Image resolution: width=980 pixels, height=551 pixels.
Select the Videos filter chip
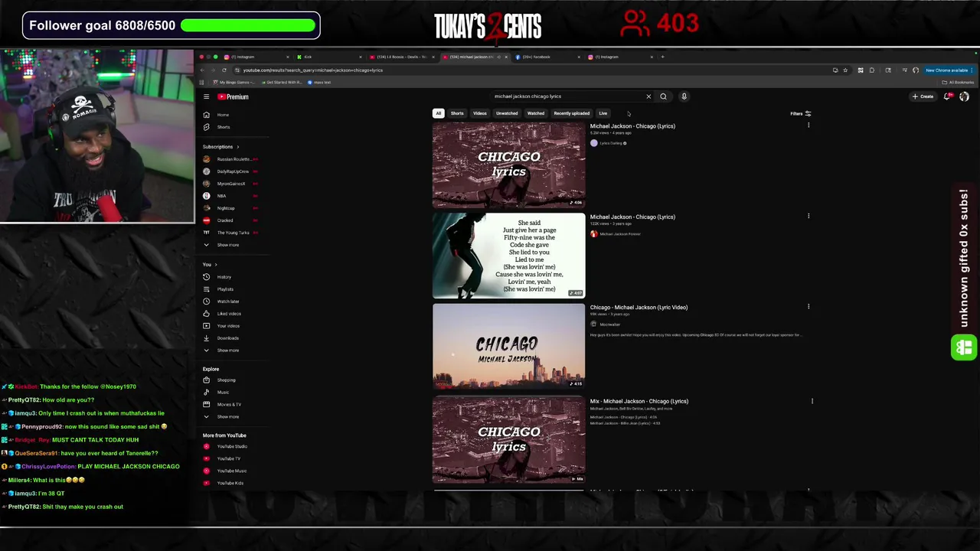(480, 113)
